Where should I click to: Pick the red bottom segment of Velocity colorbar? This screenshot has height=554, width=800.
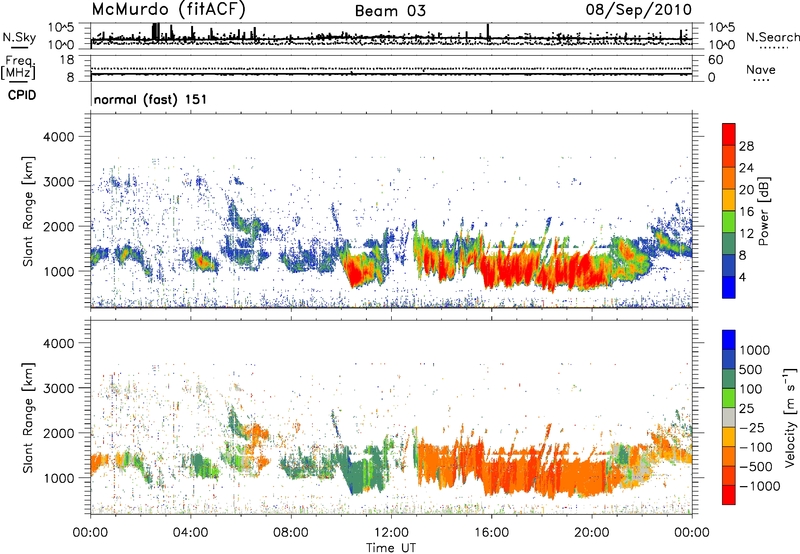[729, 495]
